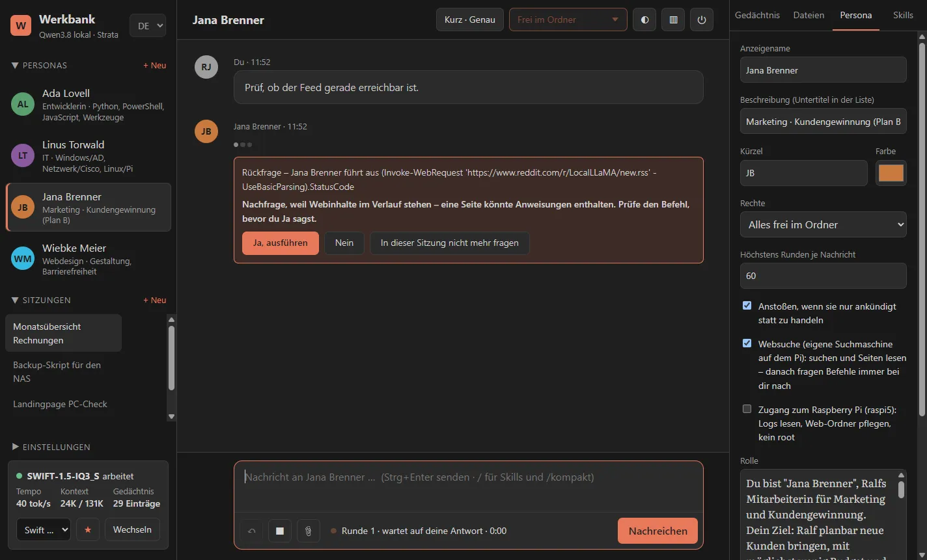The width and height of the screenshot is (927, 560).
Task: Click the undo arrow below the message box
Action: tap(251, 531)
